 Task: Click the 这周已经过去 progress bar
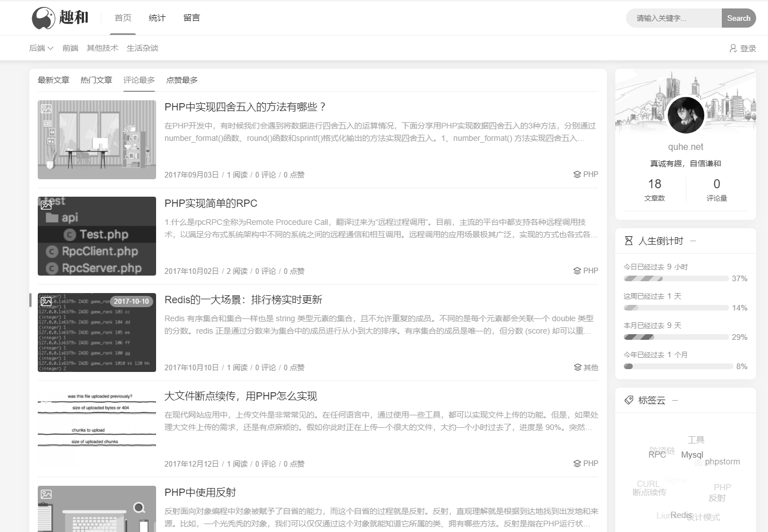pos(676,308)
